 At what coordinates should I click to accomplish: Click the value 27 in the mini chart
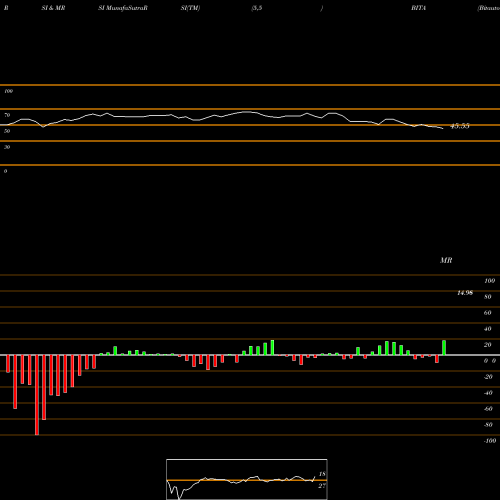click(322, 486)
